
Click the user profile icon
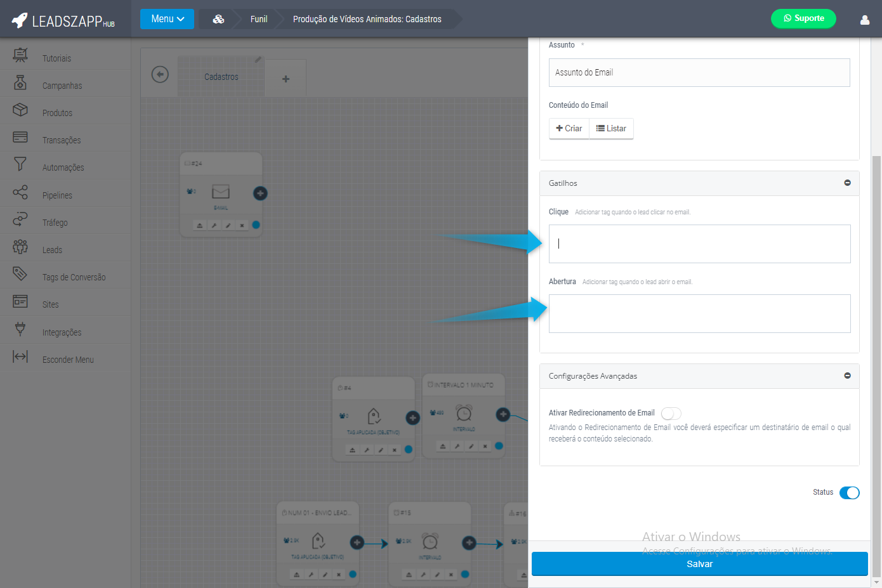tap(864, 20)
